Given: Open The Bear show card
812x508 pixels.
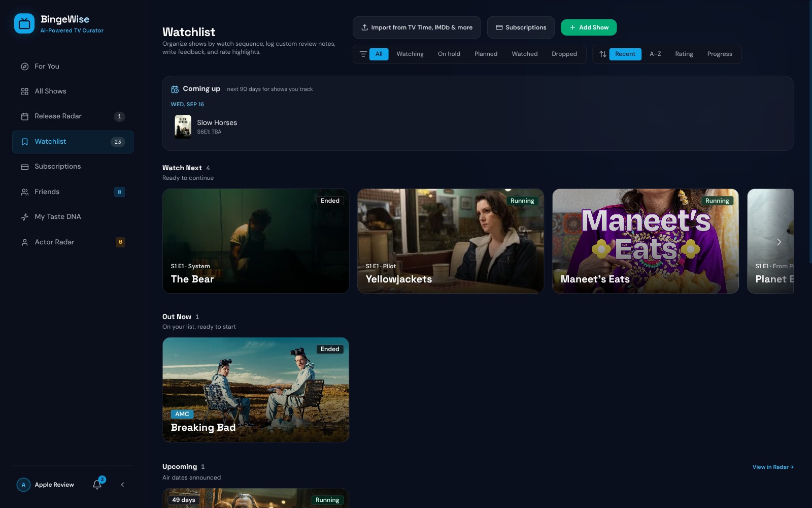Looking at the screenshot, I should [x=256, y=241].
